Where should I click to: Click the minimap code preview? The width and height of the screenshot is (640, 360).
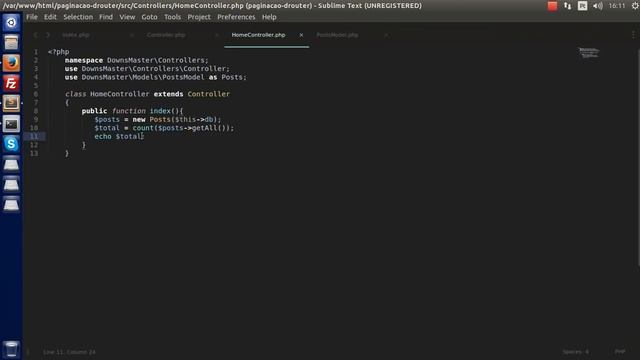[589, 53]
